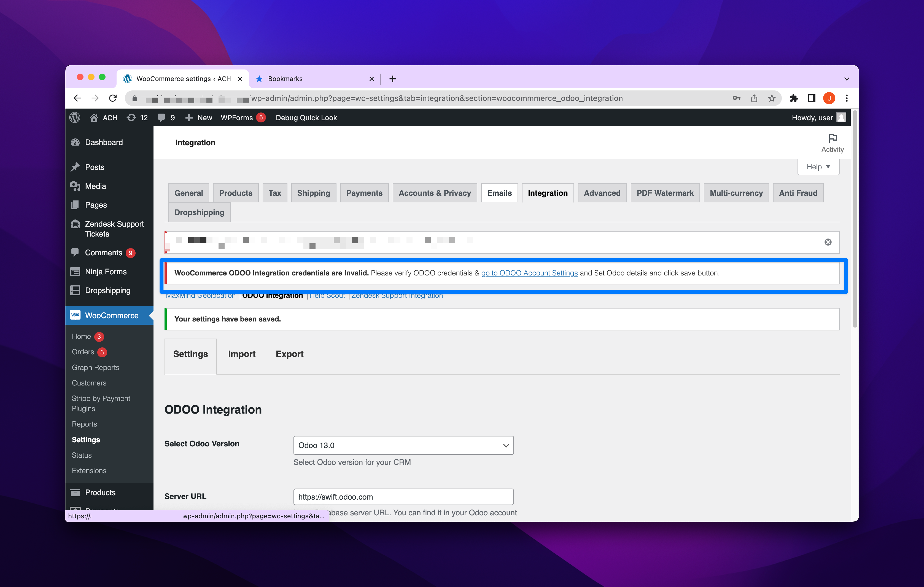Viewport: 924px width, 587px height.
Task: Switch to the Import sub-tab
Action: (x=242, y=354)
